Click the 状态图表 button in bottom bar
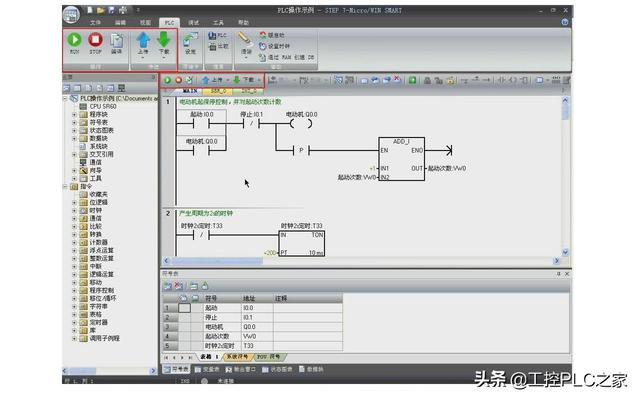Viewport: 640px width, 400px height. click(278, 369)
